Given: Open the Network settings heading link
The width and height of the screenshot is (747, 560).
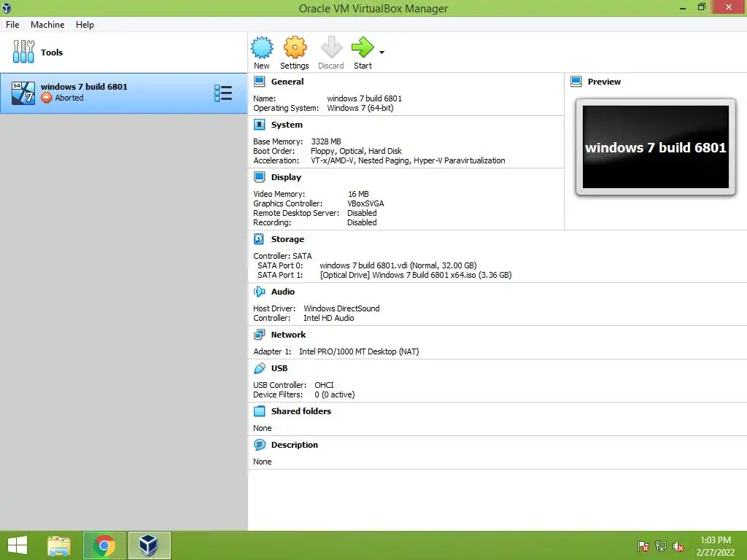Looking at the screenshot, I should [288, 335].
